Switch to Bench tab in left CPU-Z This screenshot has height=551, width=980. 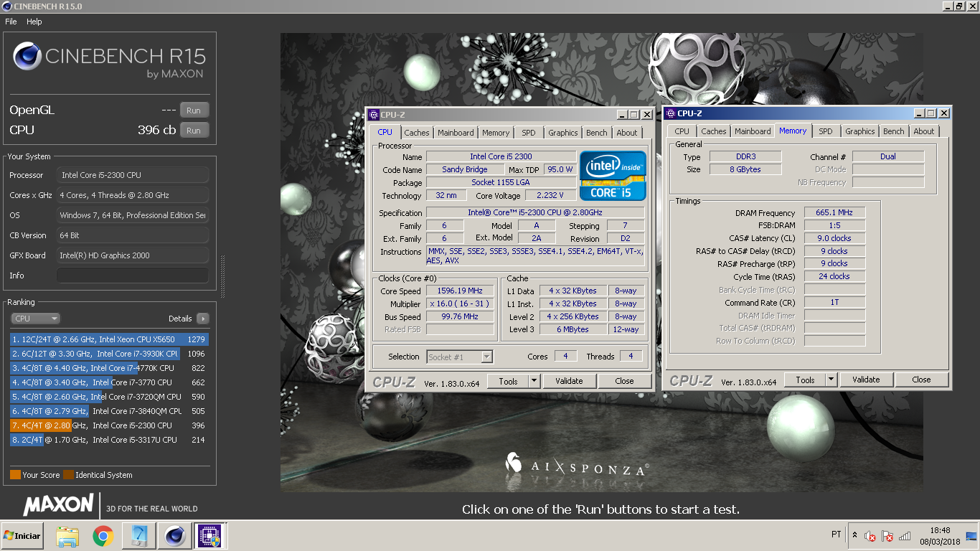(597, 133)
